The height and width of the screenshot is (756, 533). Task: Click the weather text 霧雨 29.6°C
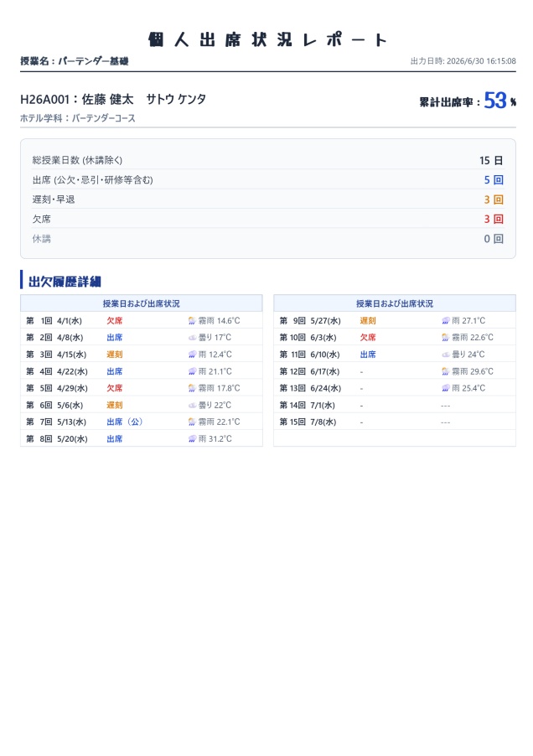click(473, 371)
